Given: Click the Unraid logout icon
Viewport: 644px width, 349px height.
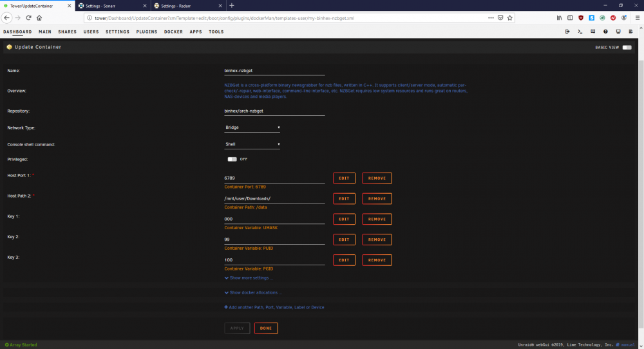Looking at the screenshot, I should click(567, 32).
